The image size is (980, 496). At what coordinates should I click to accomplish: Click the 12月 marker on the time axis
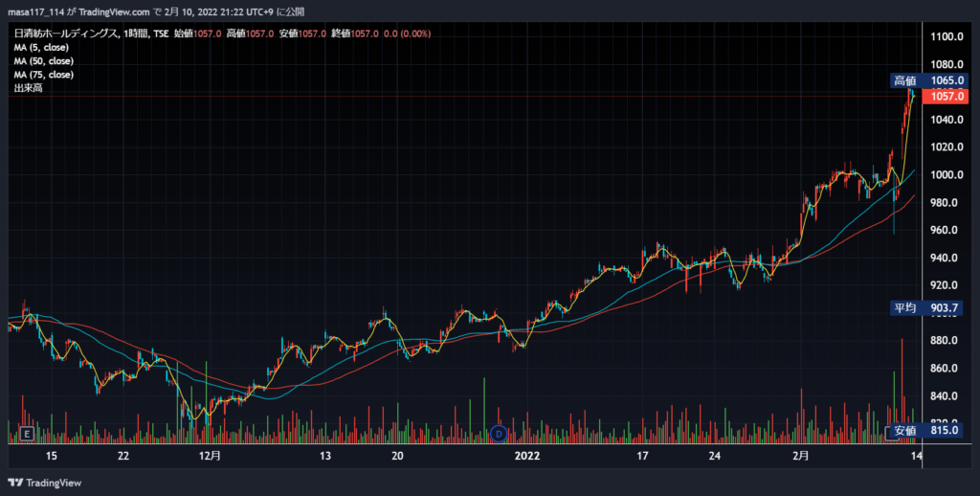pos(210,456)
